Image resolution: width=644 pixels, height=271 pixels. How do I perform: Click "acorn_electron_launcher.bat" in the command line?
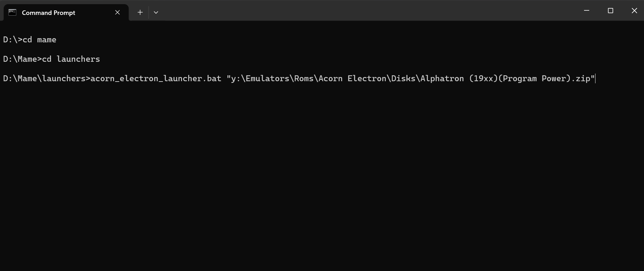click(x=156, y=78)
